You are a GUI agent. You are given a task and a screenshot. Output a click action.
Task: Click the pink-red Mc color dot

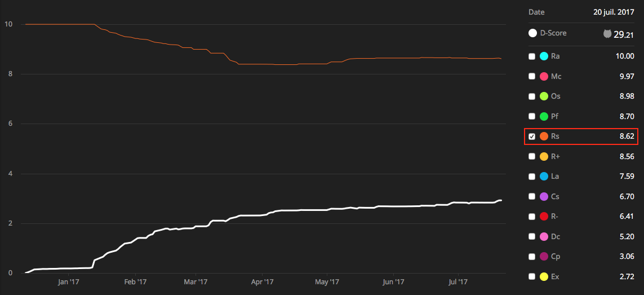click(544, 77)
